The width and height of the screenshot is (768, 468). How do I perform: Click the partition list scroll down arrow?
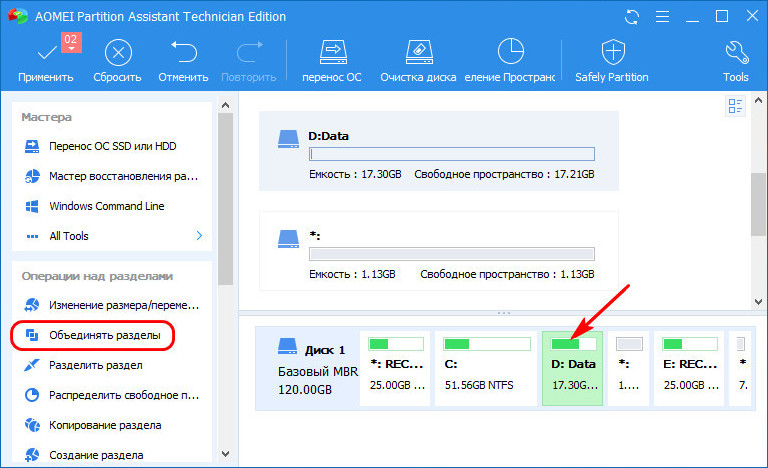tap(759, 302)
